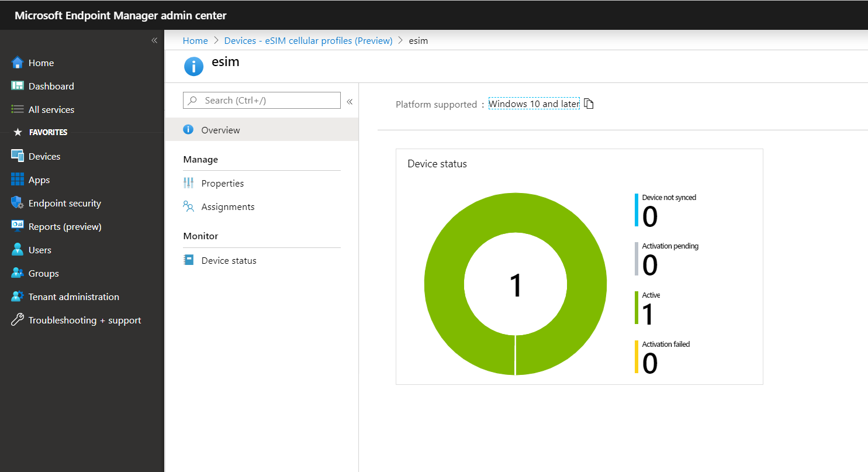The height and width of the screenshot is (472, 868).
Task: Select the green Active segment of the donut
Action: tap(516, 202)
